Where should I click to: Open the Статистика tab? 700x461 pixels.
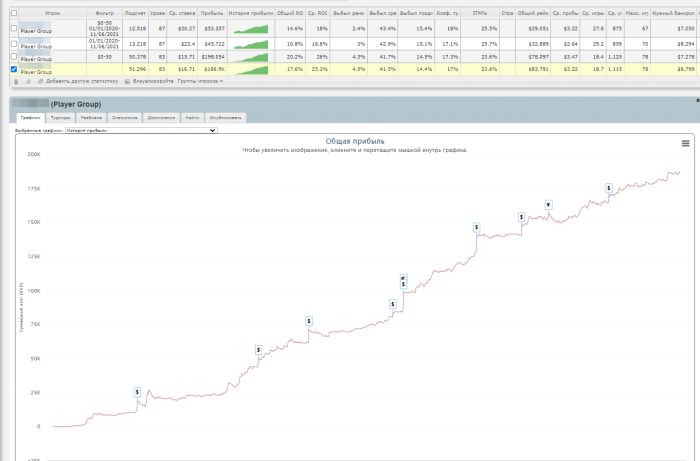[125, 117]
